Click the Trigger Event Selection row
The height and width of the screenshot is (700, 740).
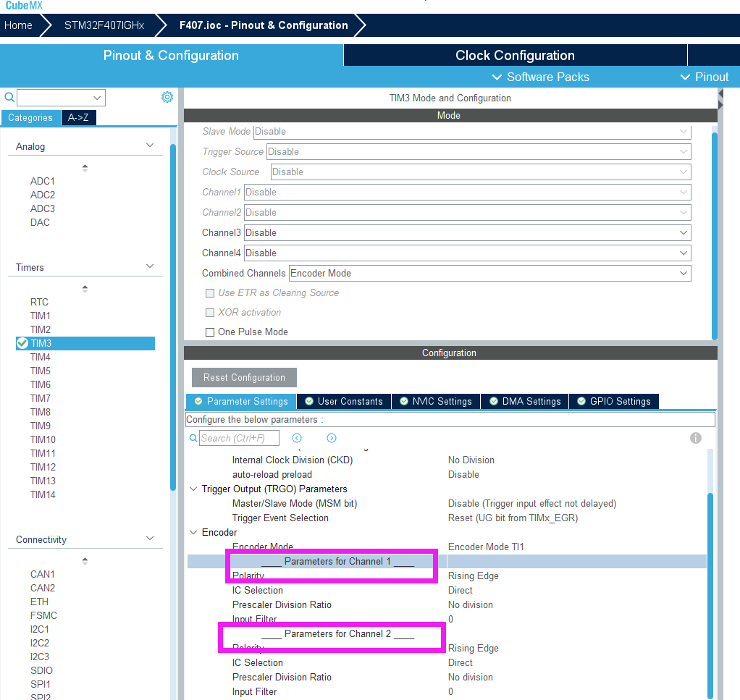447,518
